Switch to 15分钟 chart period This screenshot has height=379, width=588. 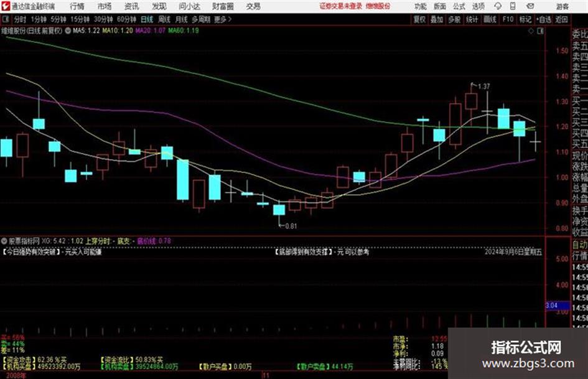pyautogui.click(x=80, y=19)
